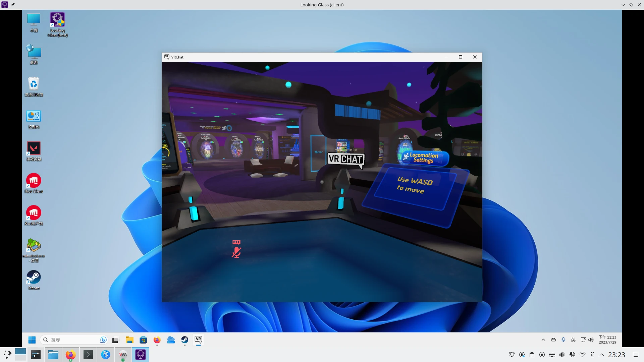Viewport: 644px width, 362px height.
Task: Switch to Konsole terminal in KDE panel
Action: [x=88, y=355]
